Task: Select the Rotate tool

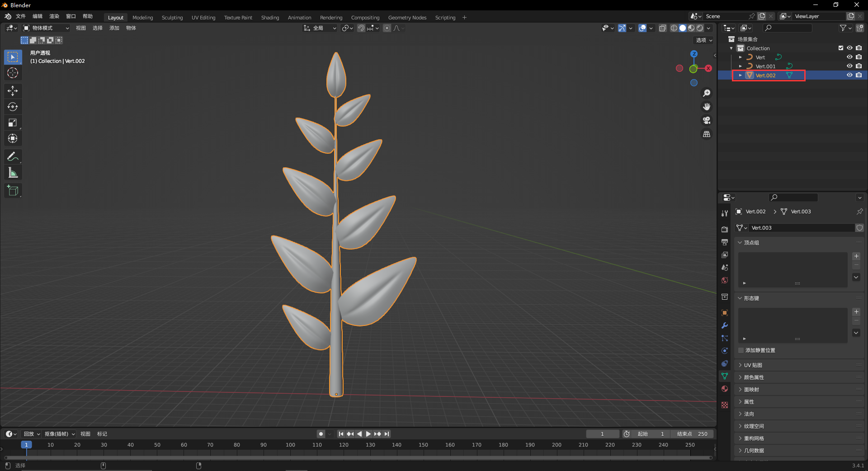Action: pos(13,107)
